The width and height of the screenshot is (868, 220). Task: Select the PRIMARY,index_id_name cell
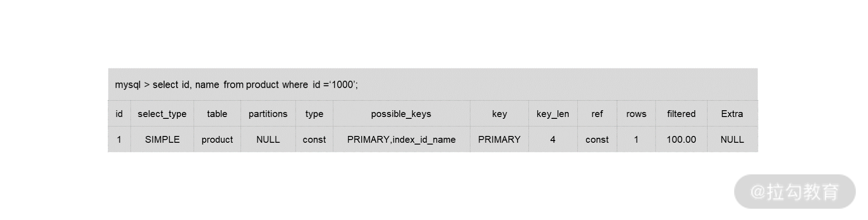tap(401, 140)
